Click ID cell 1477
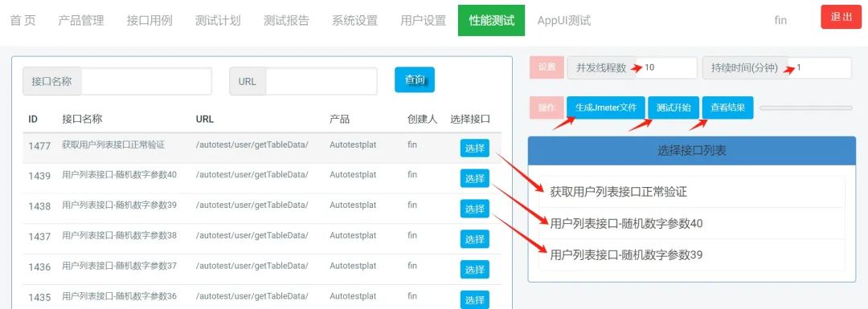Image resolution: width=868 pixels, height=309 pixels. point(40,146)
